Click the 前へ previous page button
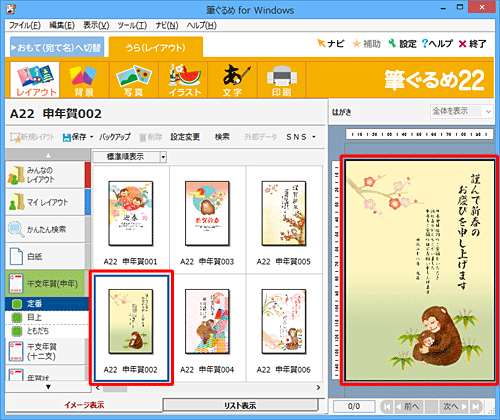 [408, 406]
